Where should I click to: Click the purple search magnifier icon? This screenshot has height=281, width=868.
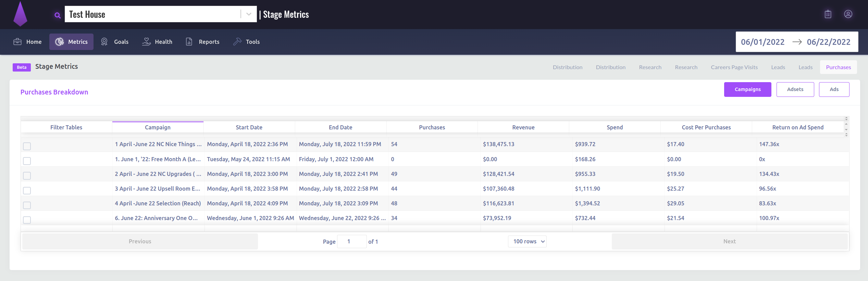click(58, 15)
